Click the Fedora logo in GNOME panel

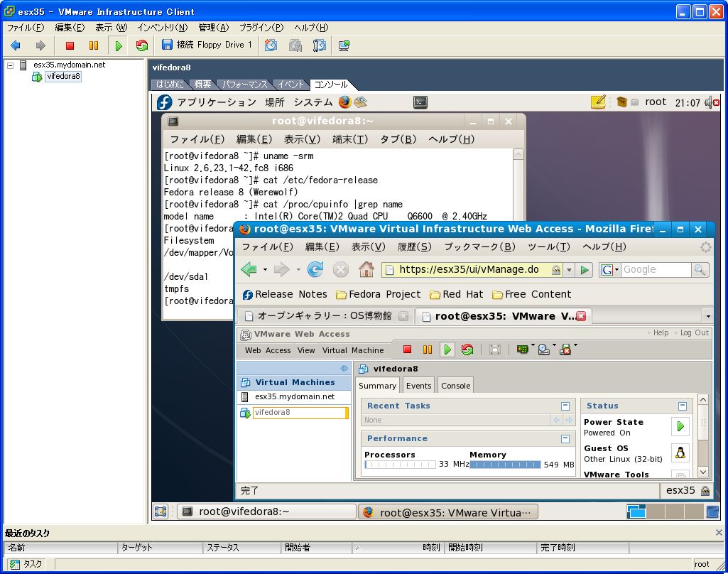(164, 102)
